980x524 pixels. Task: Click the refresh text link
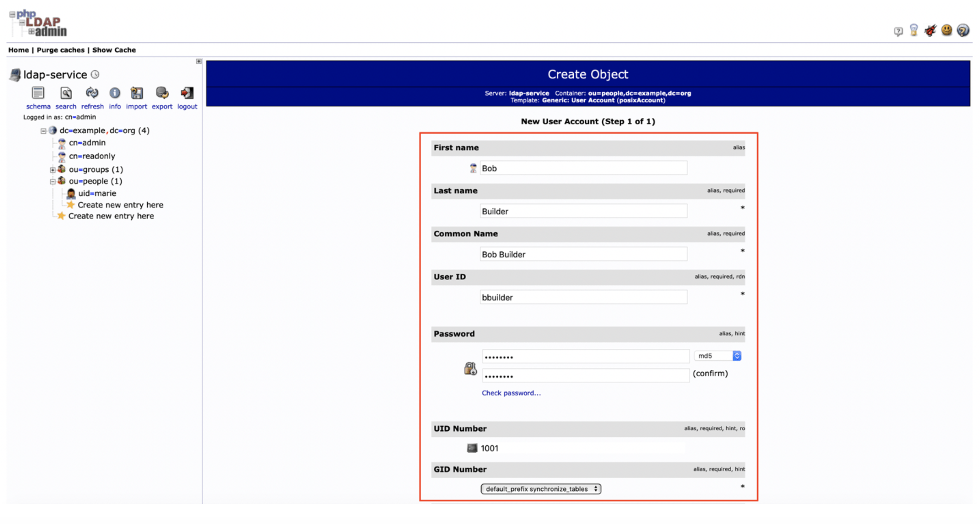click(92, 106)
